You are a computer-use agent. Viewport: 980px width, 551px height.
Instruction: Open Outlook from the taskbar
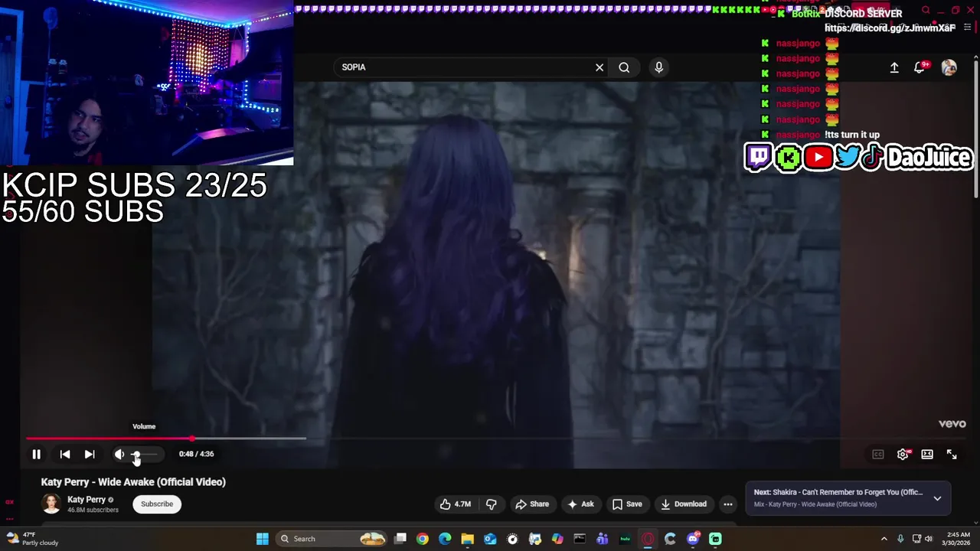(490, 539)
